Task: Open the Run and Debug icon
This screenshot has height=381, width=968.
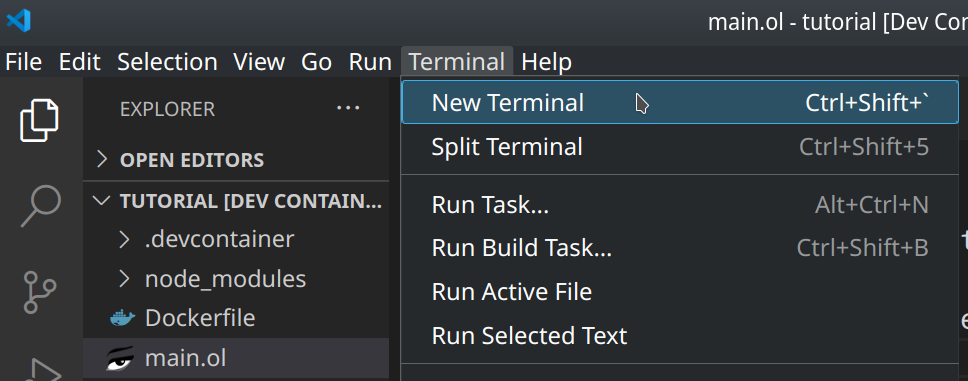Action: (42, 371)
